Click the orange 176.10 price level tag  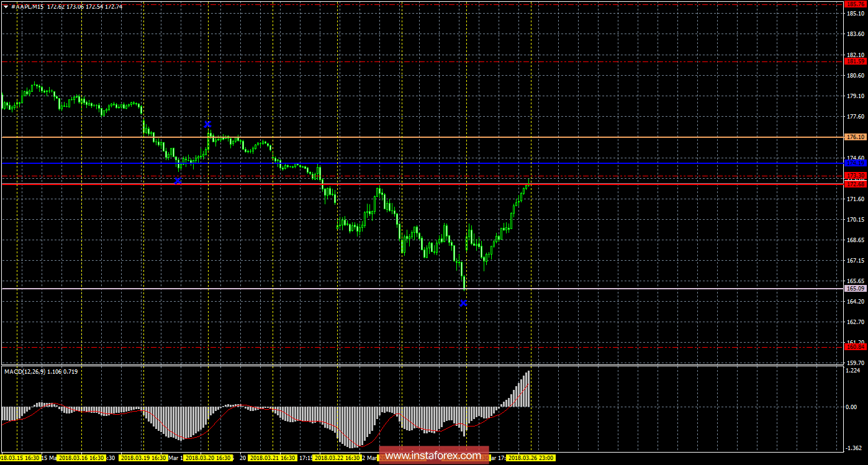coord(856,137)
